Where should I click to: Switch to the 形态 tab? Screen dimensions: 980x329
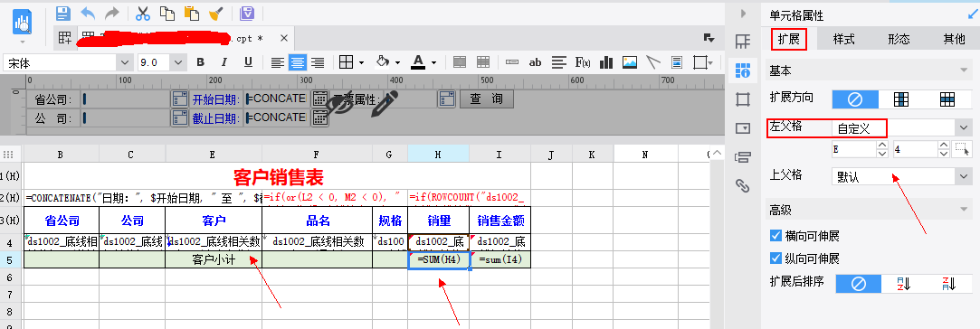coord(899,40)
